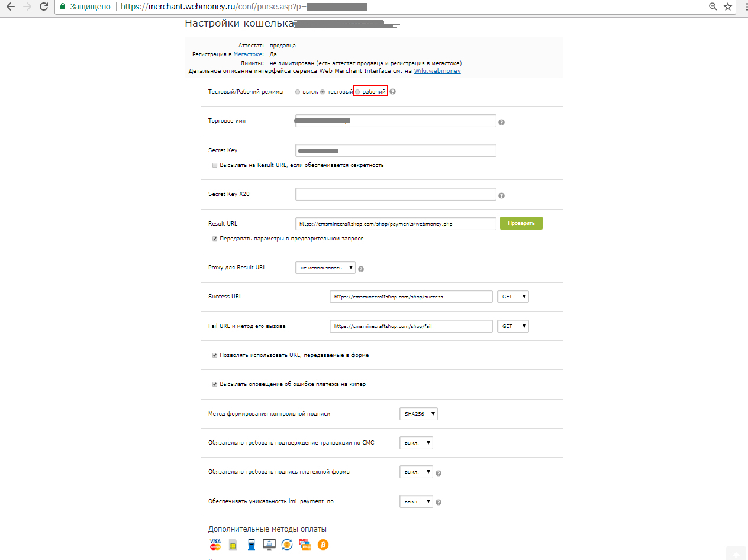This screenshot has width=748, height=560.
Task: Open the Success URL method GET dropdown
Action: (514, 297)
